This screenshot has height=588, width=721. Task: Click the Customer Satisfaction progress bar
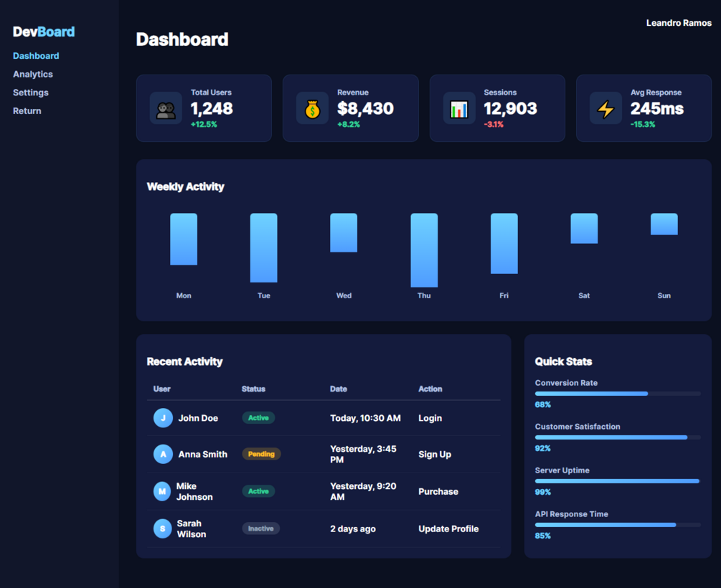618,437
